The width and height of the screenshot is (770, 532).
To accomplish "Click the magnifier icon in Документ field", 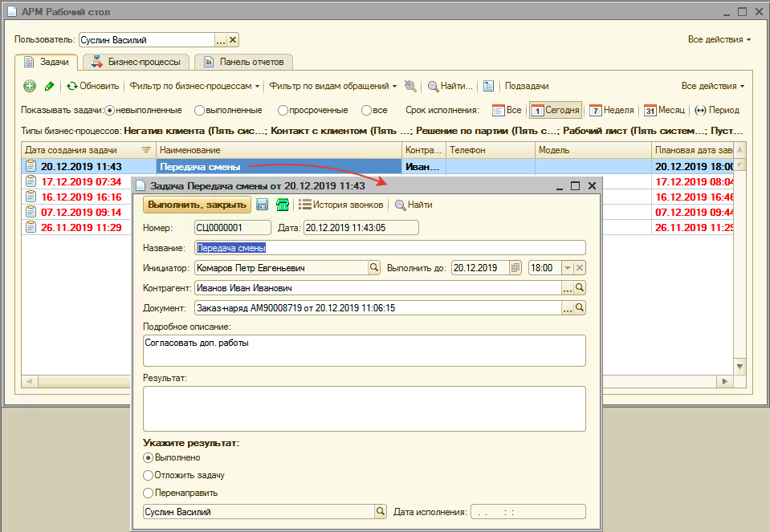I will (x=580, y=307).
